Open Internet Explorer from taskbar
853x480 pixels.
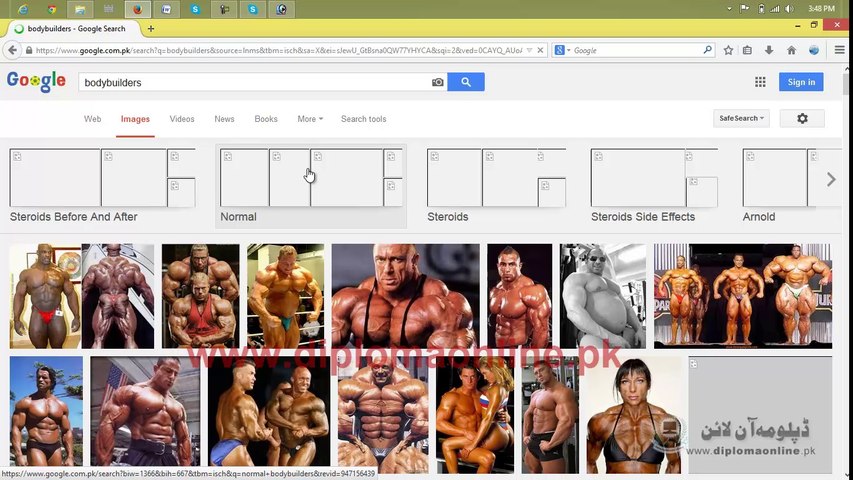click(23, 9)
